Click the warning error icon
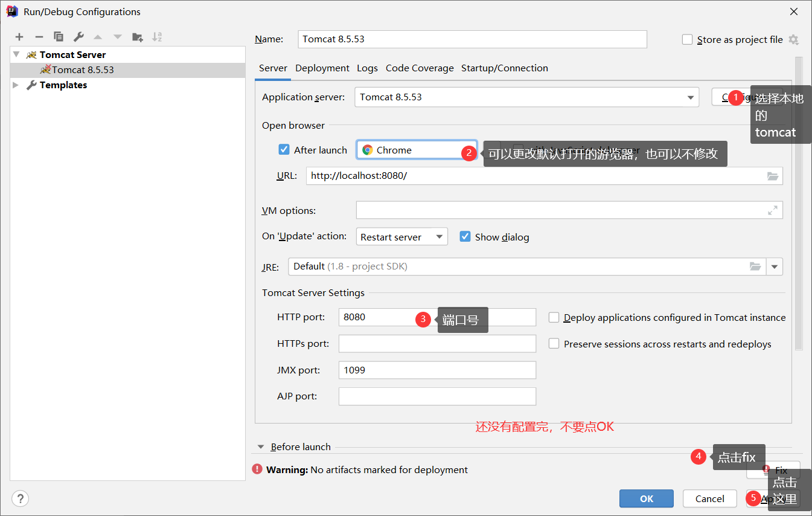The height and width of the screenshot is (516, 812). coord(257,469)
